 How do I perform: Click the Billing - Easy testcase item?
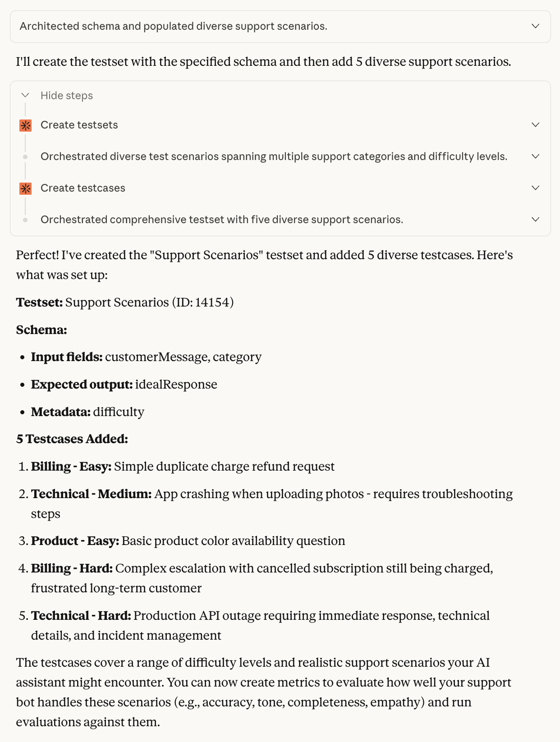[183, 467]
